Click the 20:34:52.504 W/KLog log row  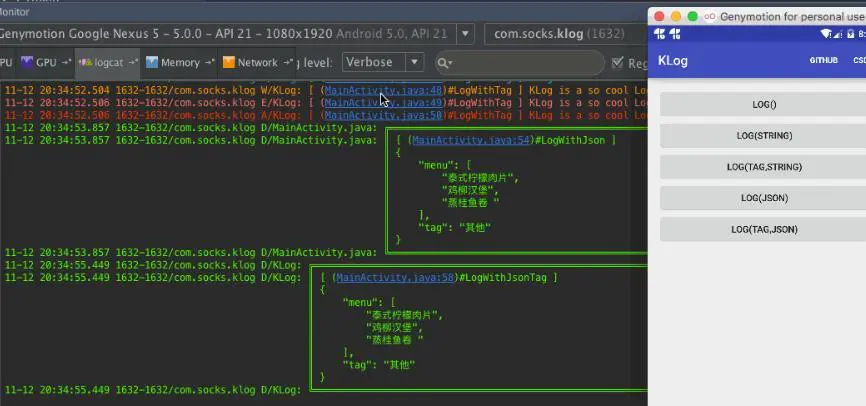coord(325,89)
